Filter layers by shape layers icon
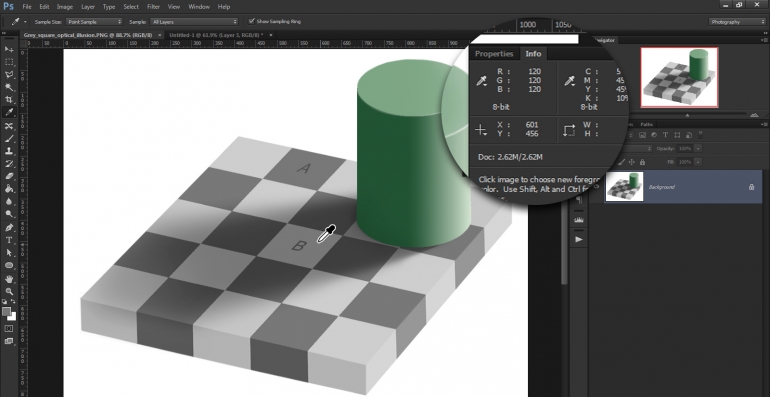Screen dimensions: 770x397 click(x=677, y=135)
